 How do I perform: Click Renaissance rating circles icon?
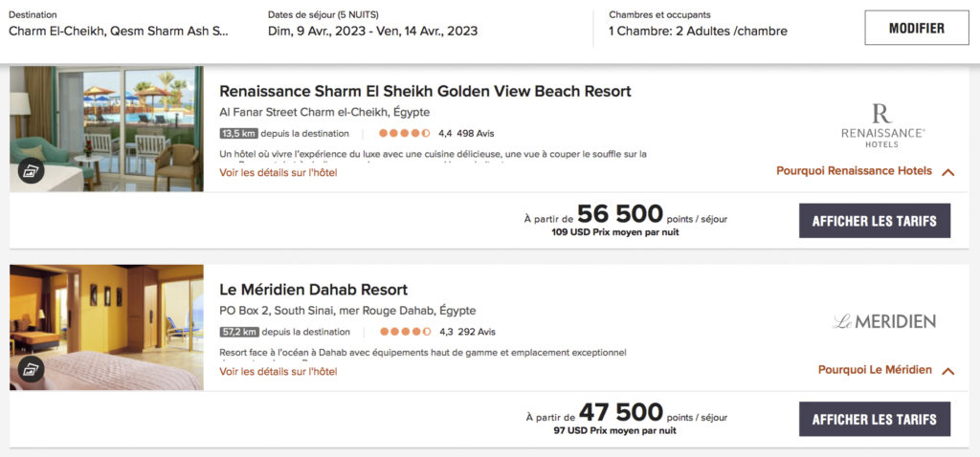point(404,134)
